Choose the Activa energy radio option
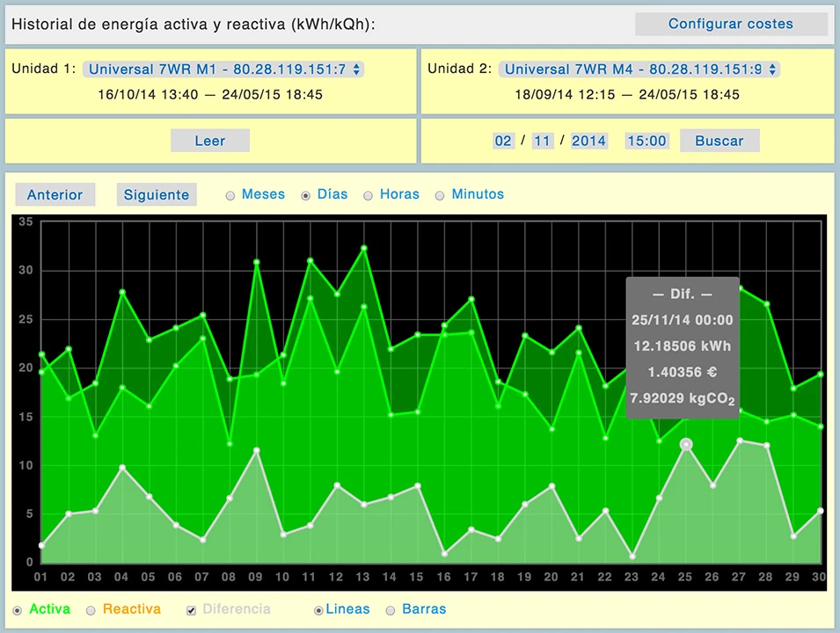 [x=18, y=609]
